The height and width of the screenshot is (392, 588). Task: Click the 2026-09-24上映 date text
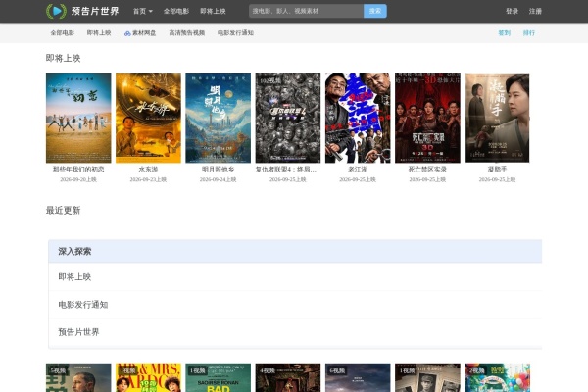point(218,179)
